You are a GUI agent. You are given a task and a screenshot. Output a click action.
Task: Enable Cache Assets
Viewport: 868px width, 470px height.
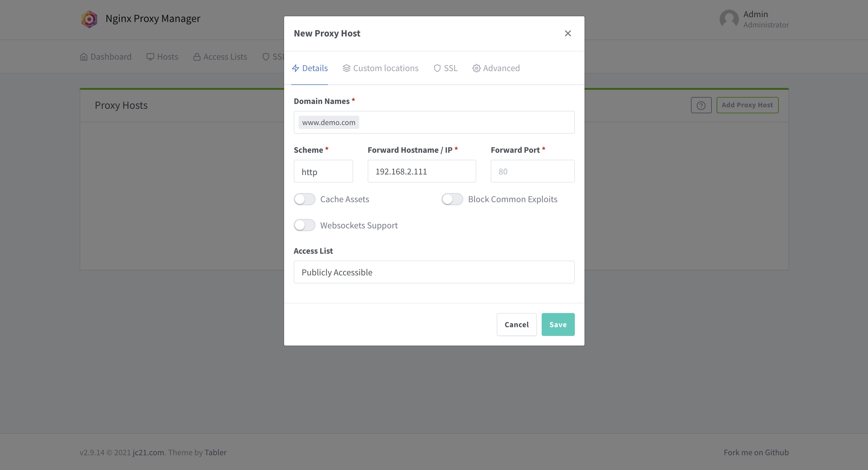pyautogui.click(x=304, y=199)
